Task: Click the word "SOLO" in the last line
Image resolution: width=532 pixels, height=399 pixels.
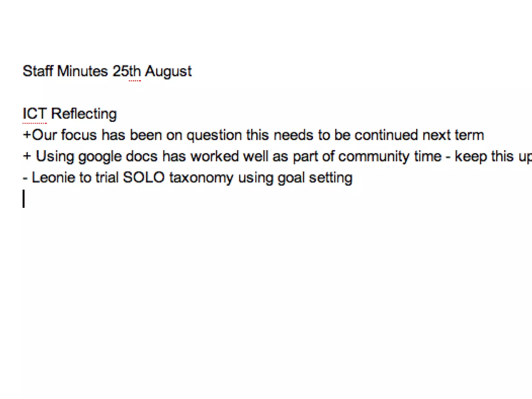Action: tap(144, 177)
